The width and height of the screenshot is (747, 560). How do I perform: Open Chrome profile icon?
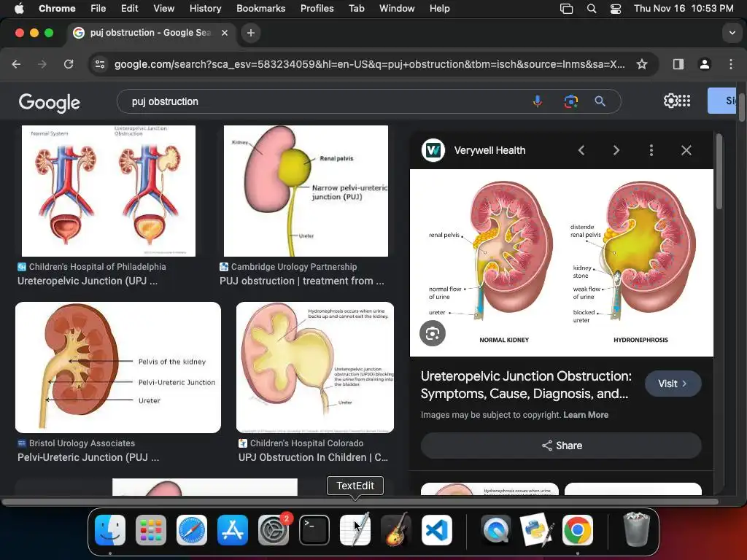click(705, 64)
